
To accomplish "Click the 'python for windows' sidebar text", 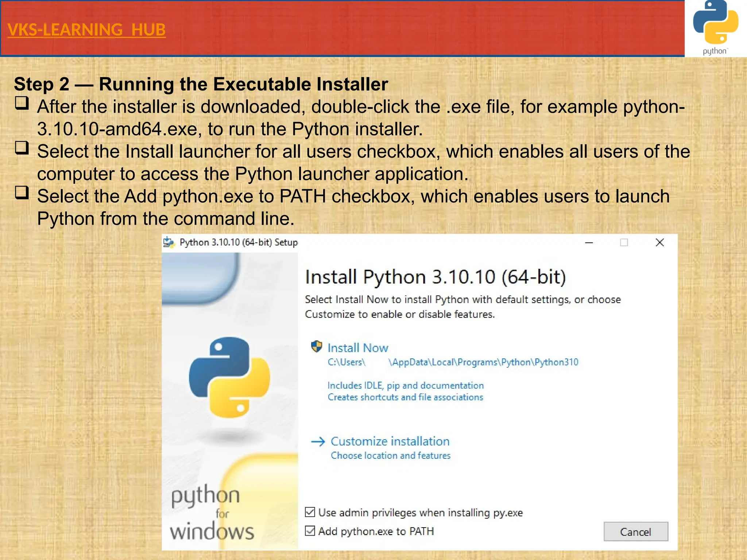I will click(x=212, y=512).
